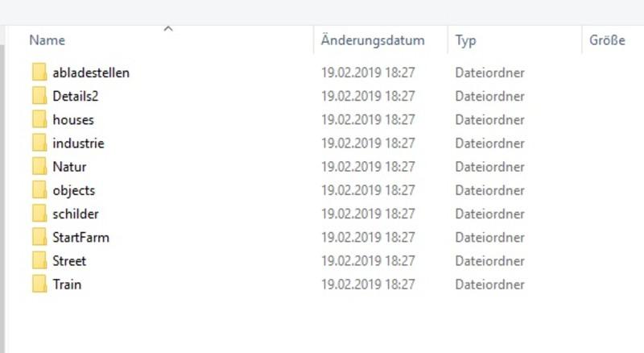
Task: Click the Natur folder icon
Action: click(x=39, y=167)
